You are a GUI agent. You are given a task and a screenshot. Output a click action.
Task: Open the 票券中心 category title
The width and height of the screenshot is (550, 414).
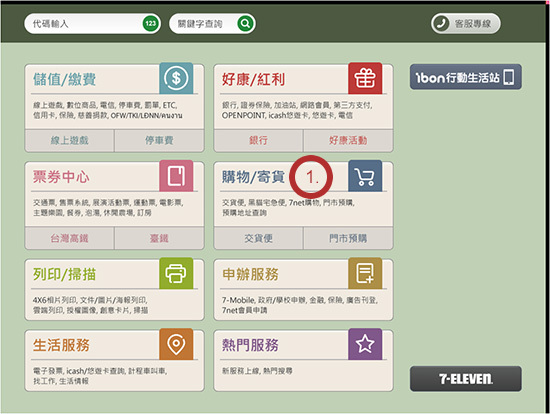pyautogui.click(x=61, y=177)
